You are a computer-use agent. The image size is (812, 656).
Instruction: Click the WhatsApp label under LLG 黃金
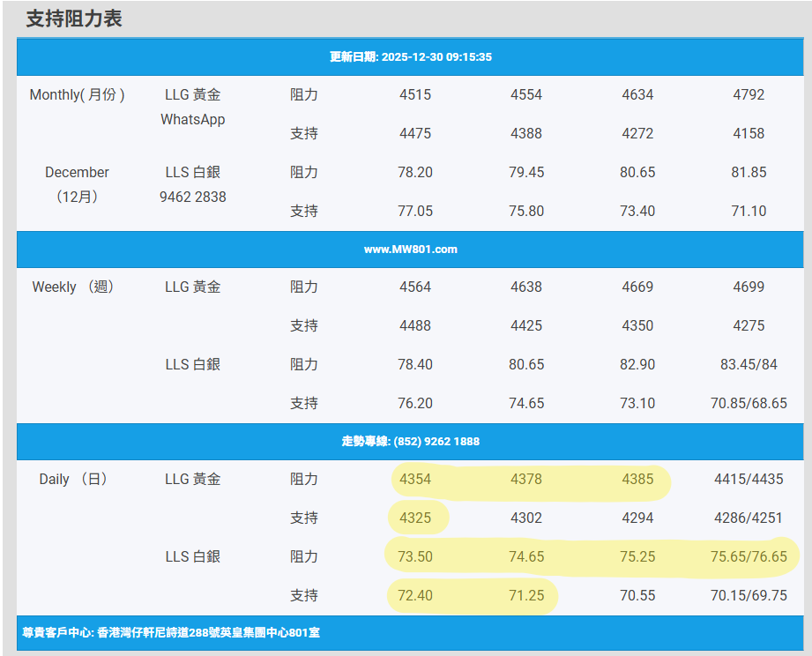pos(192,119)
